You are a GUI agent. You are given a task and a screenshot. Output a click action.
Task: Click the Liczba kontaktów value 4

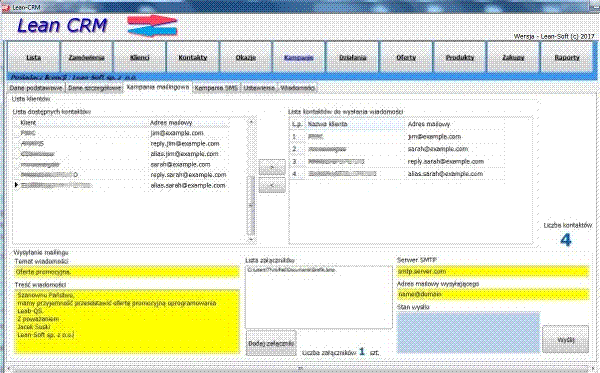pyautogui.click(x=566, y=240)
